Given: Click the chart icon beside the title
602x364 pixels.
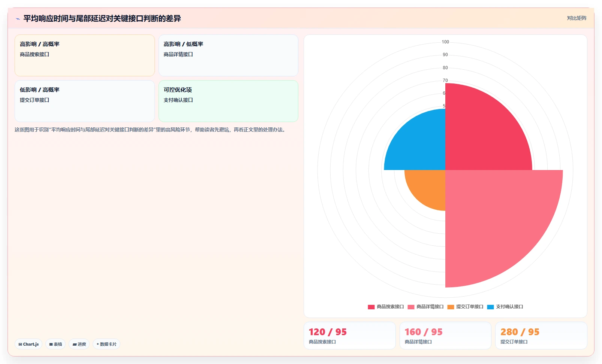Looking at the screenshot, I should [18, 19].
